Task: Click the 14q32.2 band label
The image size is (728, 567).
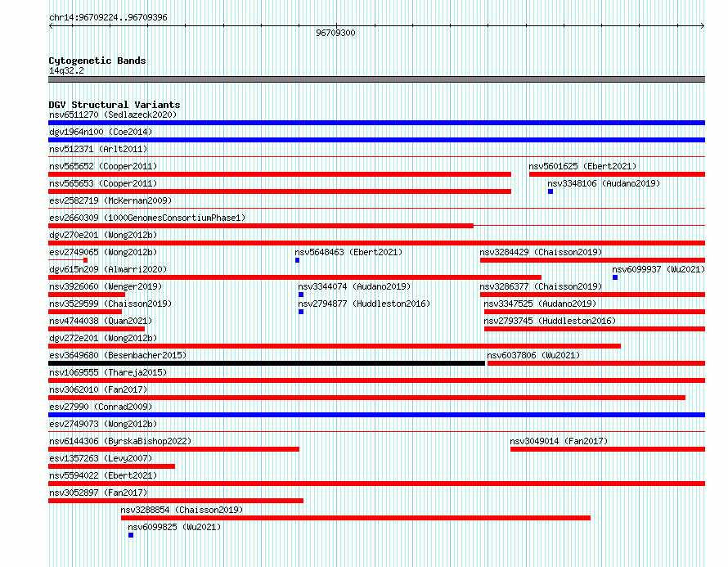Action: point(66,70)
